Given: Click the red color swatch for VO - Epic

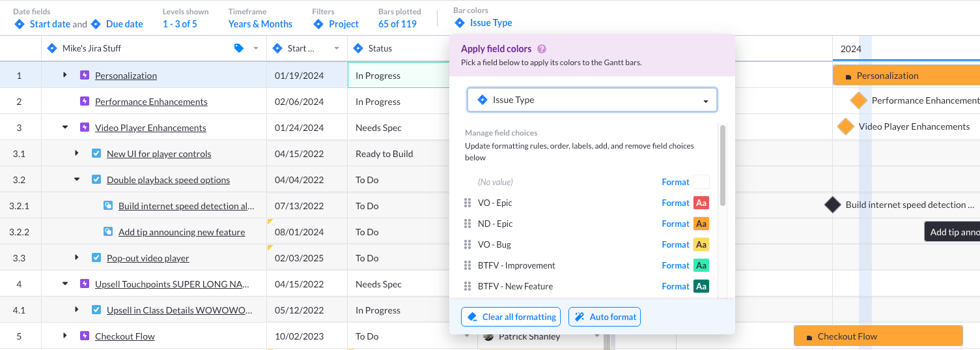Looking at the screenshot, I should coord(701,203).
